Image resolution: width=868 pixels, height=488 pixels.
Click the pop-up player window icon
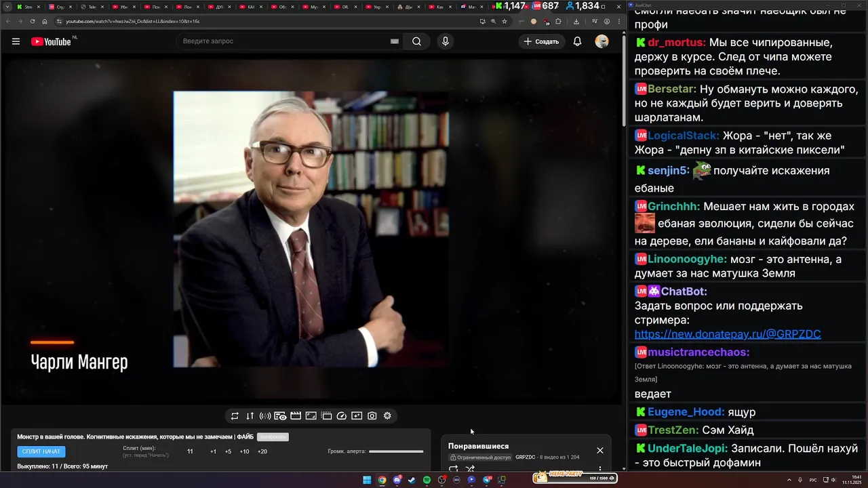(311, 416)
